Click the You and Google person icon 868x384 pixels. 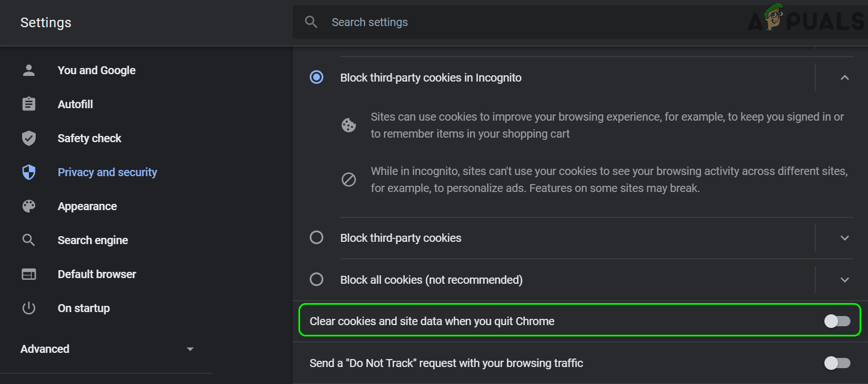(28, 70)
